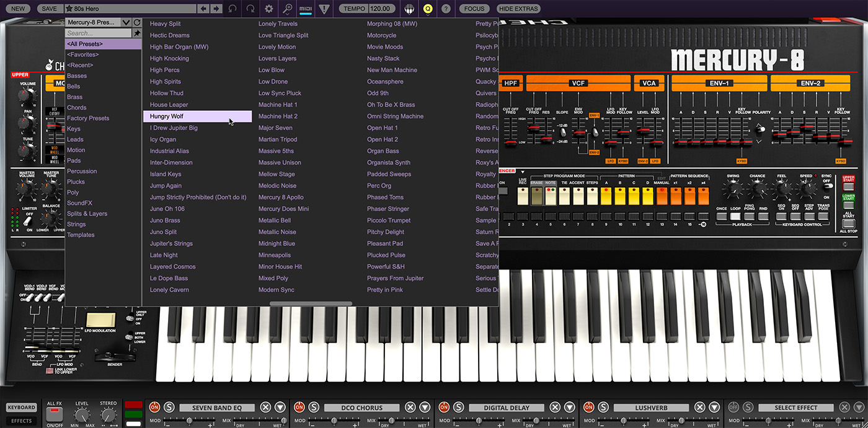Switch to the EFFECTS tab bottom left
Viewport: 868px width, 428px height.
coord(21,419)
